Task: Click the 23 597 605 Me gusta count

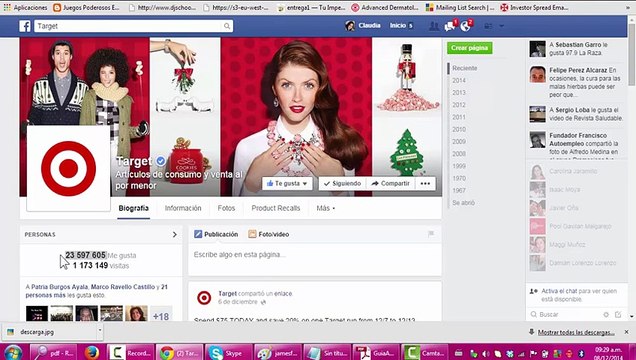Action: (101, 255)
